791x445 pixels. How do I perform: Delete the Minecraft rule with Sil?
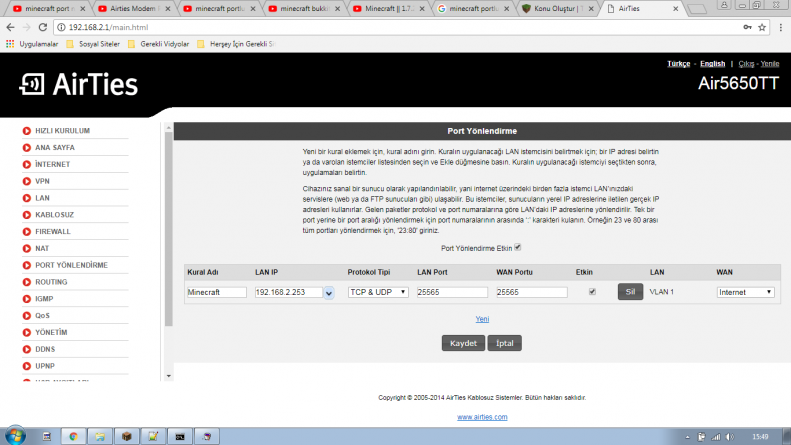click(630, 292)
